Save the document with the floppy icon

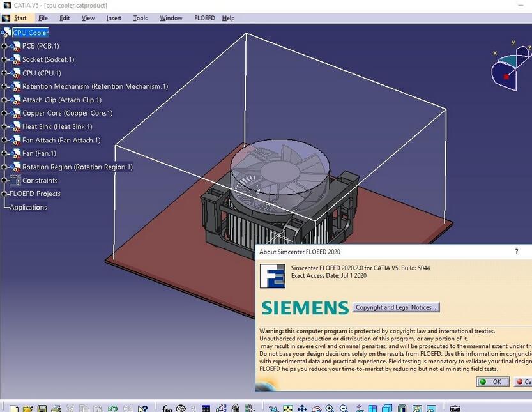pyautogui.click(x=42, y=408)
